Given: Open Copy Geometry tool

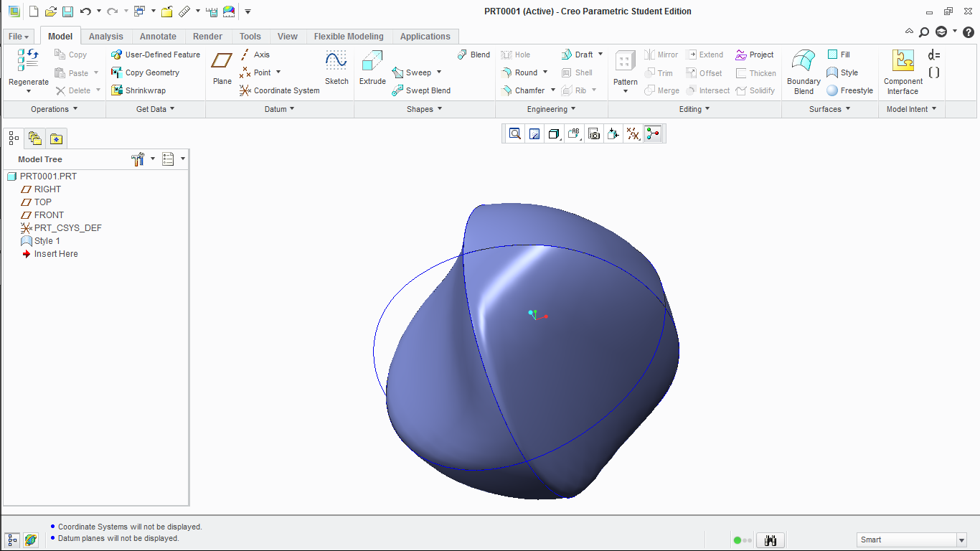Looking at the screenshot, I should (146, 72).
